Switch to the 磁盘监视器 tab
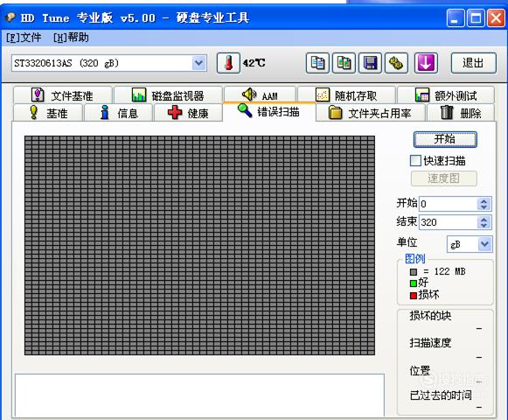508x420 pixels. click(168, 95)
